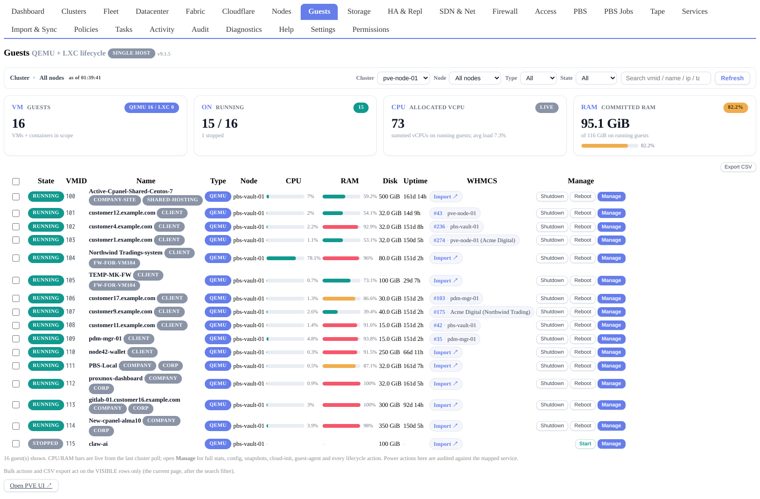Select checkbox for VMID 100 row
The height and width of the screenshot is (499, 760).
tap(16, 197)
